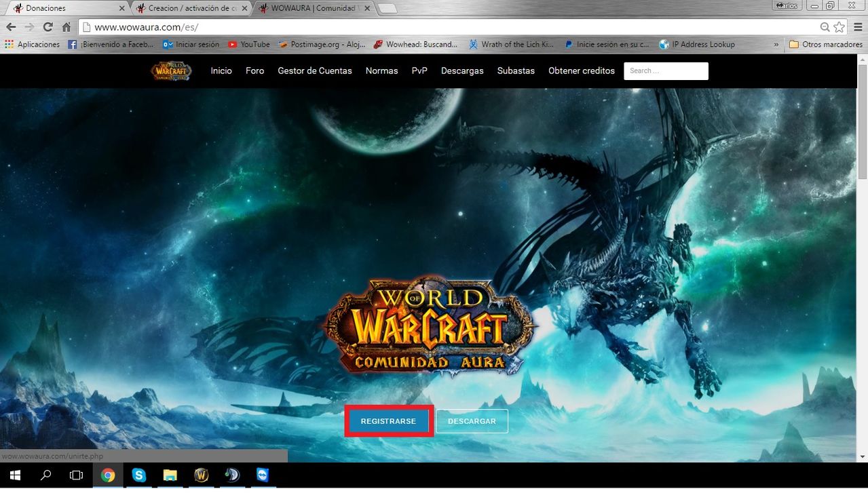
Task: Click the browser back arrow
Action: [11, 27]
